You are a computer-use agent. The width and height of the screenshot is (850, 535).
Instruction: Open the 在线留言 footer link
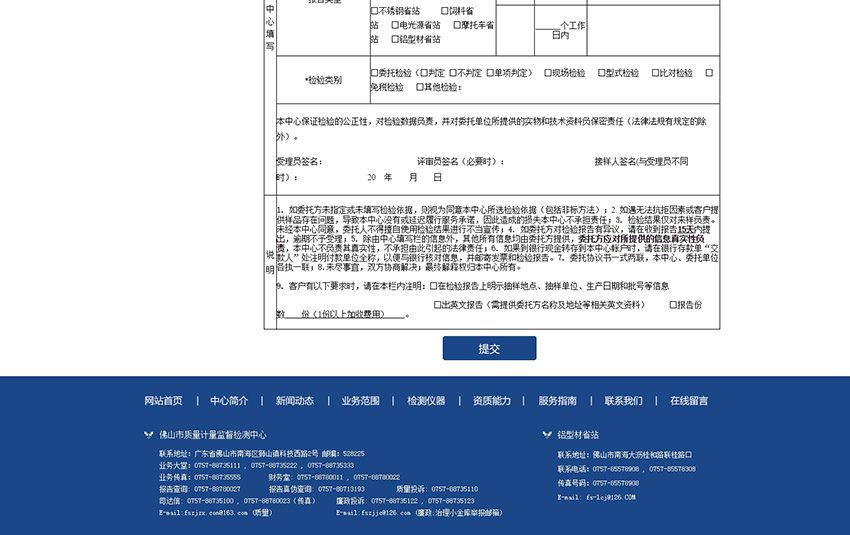[689, 401]
